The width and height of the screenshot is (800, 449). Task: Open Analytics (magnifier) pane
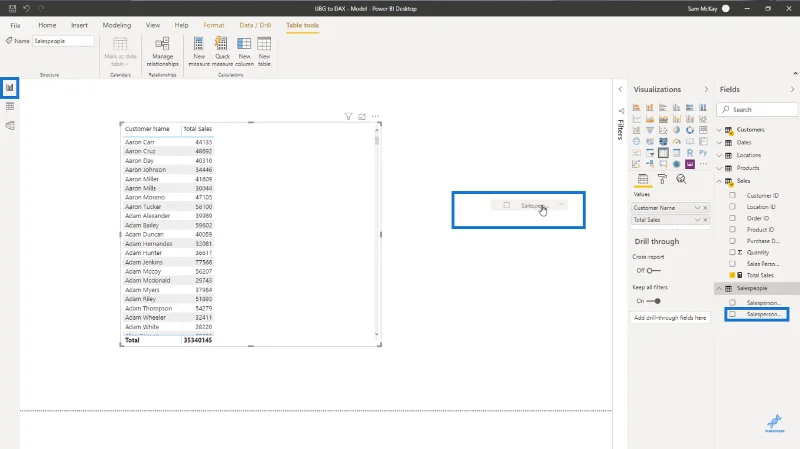[x=681, y=179]
